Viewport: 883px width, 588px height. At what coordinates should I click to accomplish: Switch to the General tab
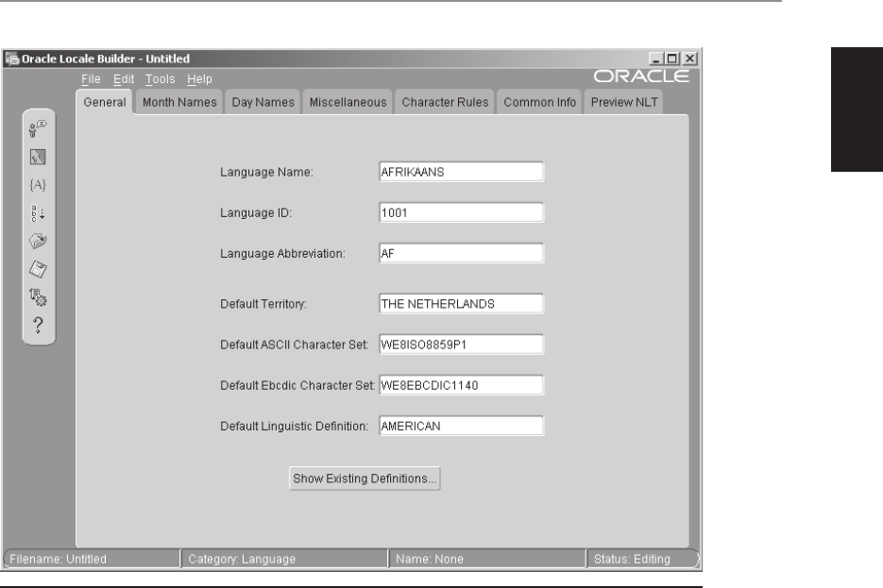click(105, 103)
